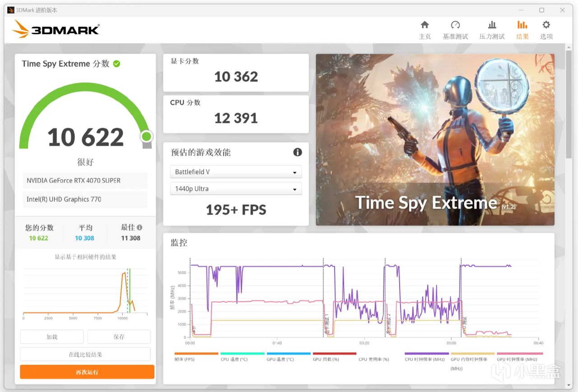This screenshot has width=578, height=392.
Task: Click the 保存 save button
Action: 119,337
